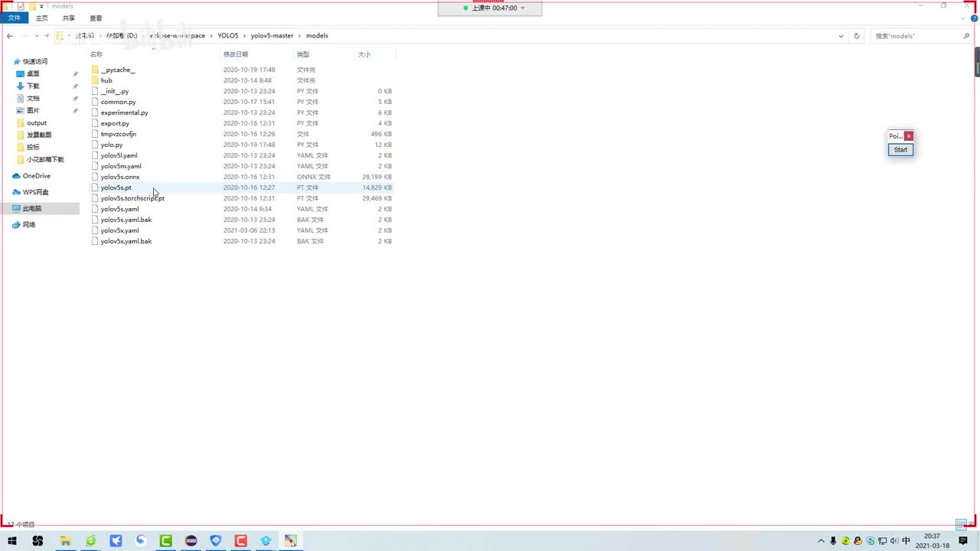
Task: Open the green browser icon on taskbar
Action: [91, 541]
